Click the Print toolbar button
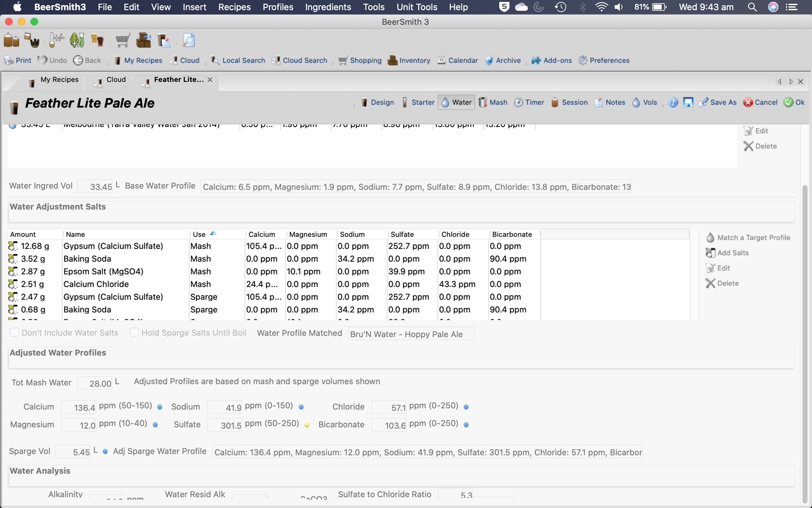The width and height of the screenshot is (812, 508). point(18,60)
